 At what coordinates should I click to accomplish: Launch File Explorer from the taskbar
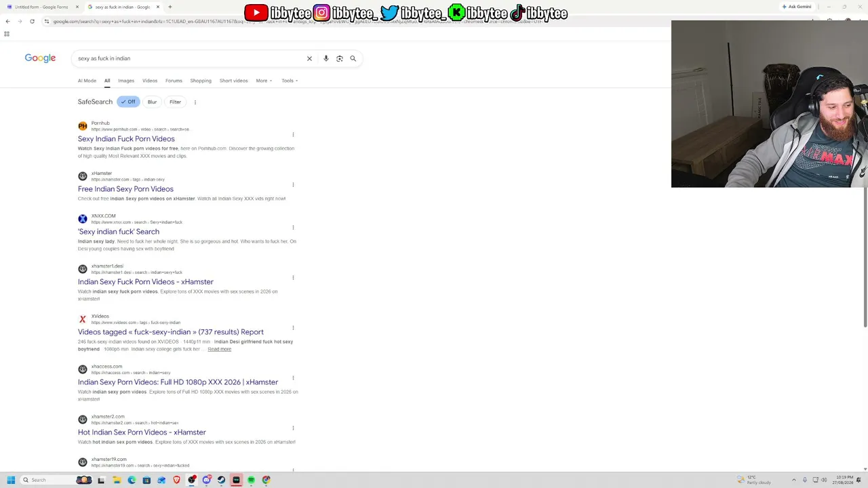click(117, 480)
